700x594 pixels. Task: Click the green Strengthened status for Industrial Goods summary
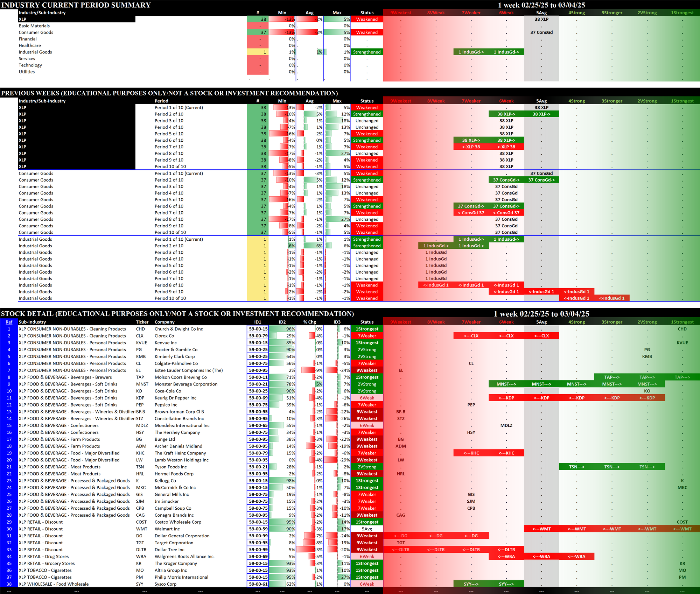pyautogui.click(x=366, y=52)
